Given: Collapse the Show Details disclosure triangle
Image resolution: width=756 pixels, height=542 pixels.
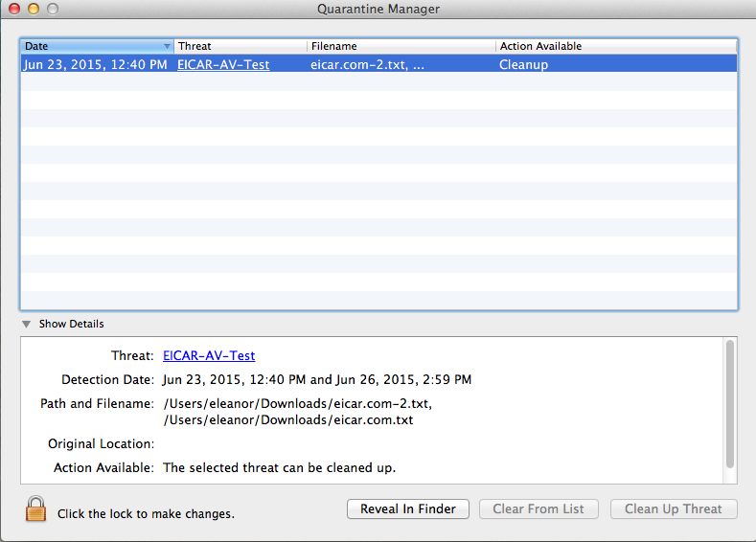Looking at the screenshot, I should 27,325.
